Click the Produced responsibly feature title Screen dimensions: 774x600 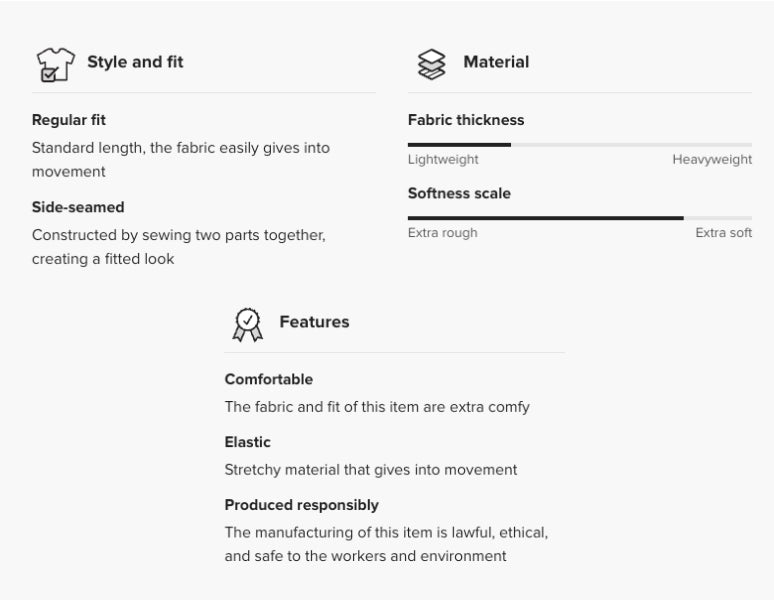click(x=302, y=505)
